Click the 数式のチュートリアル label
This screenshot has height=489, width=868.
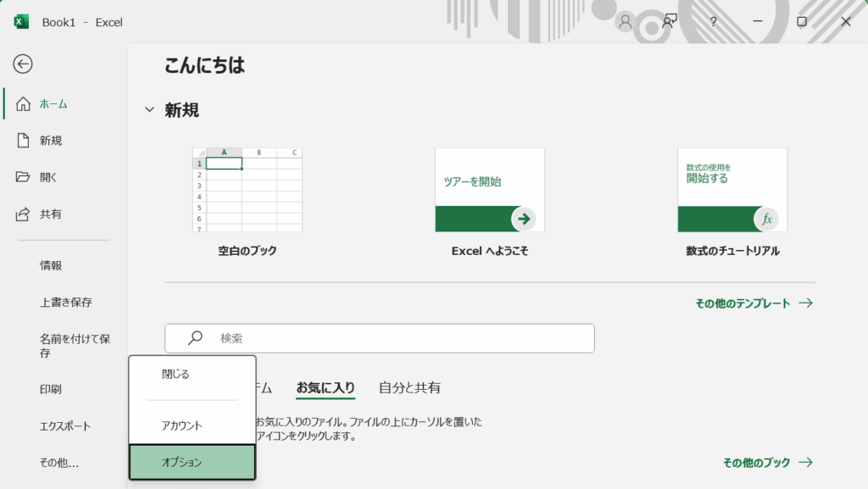732,251
